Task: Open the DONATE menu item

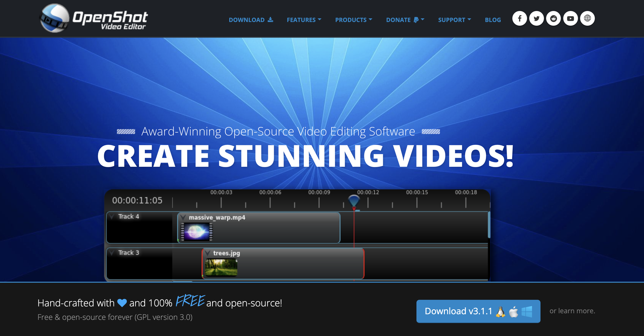Action: [398, 20]
